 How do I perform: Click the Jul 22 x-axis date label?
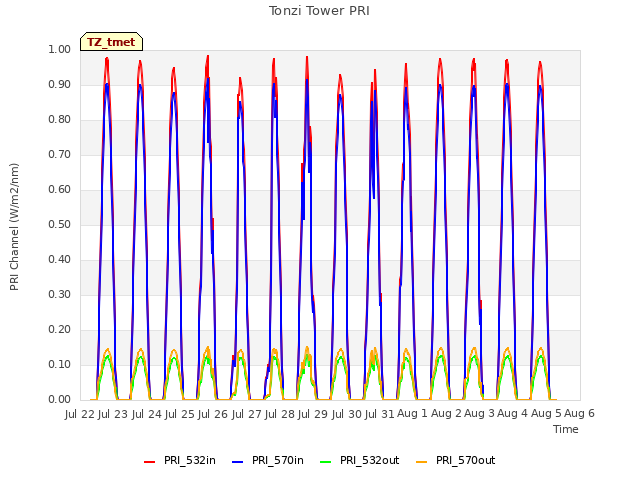[80, 414]
